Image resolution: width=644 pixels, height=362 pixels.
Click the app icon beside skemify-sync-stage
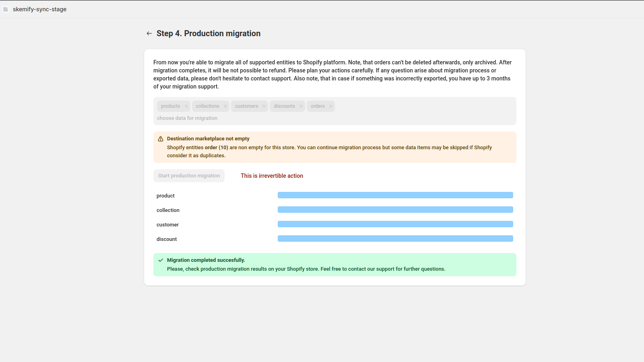pos(6,9)
